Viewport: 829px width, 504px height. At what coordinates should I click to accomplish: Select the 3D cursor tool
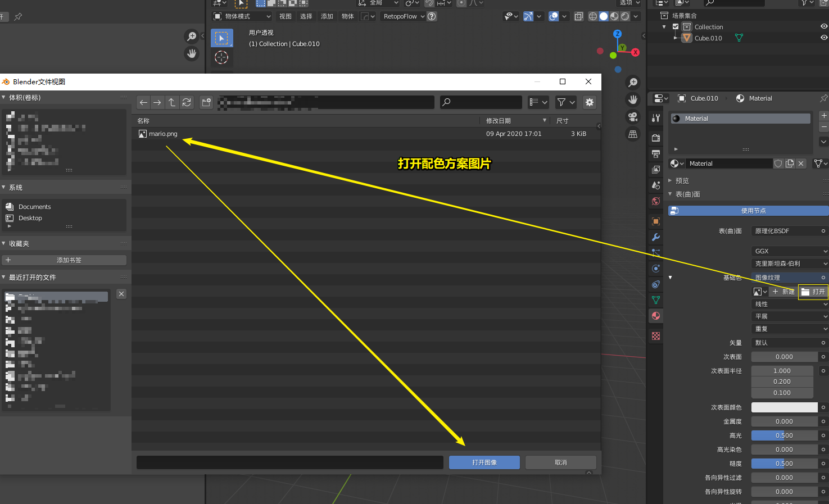221,57
